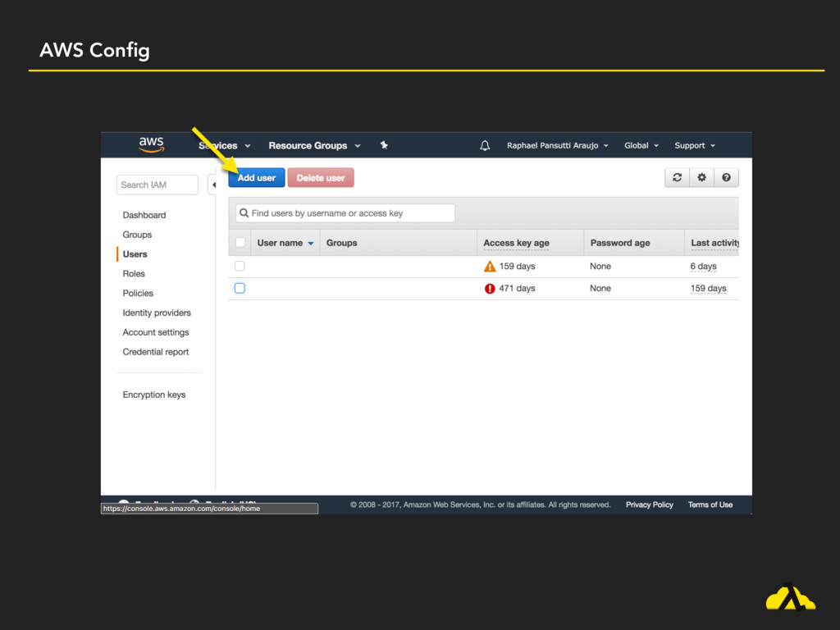Viewport: 840px width, 630px height.
Task: Open Groups in the sidebar
Action: click(137, 235)
